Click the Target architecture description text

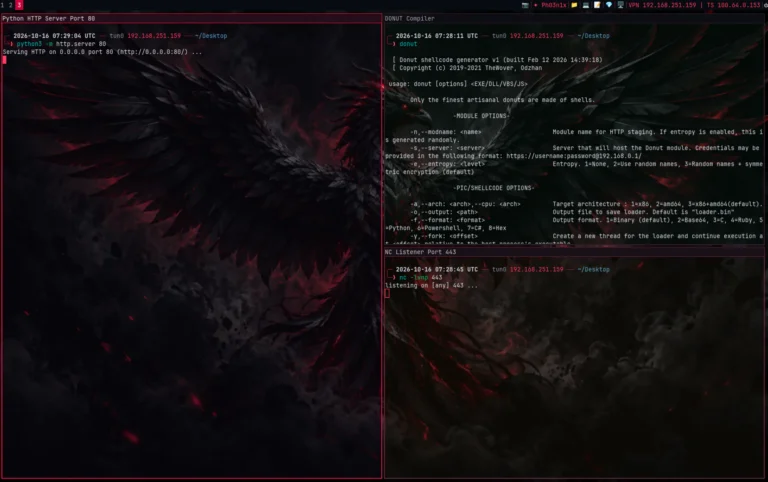tap(657, 204)
